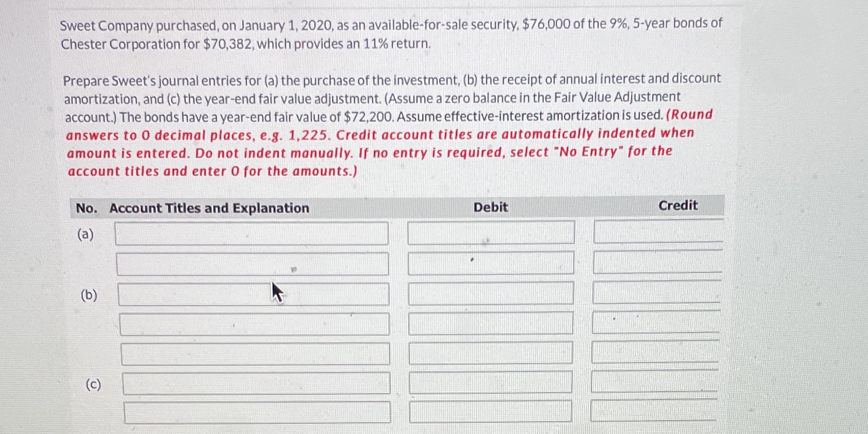Screen dimensions: 868x434
Task: Select the debit box for entry (a) second line
Action: pos(490,263)
